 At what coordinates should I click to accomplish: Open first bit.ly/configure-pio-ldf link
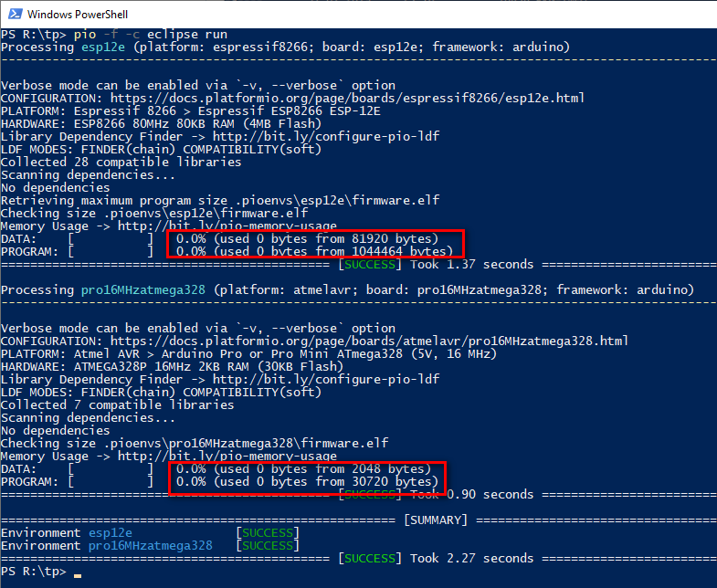coord(325,137)
